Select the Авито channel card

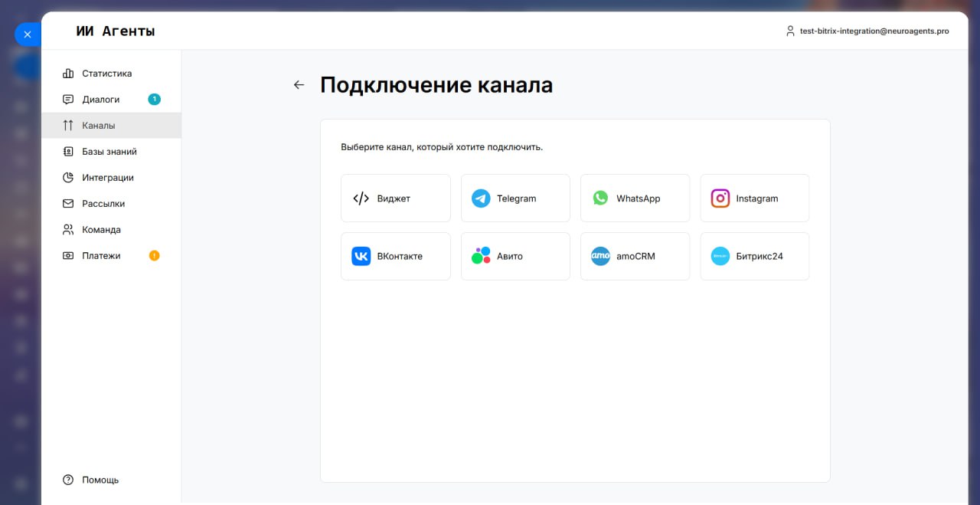(x=515, y=256)
